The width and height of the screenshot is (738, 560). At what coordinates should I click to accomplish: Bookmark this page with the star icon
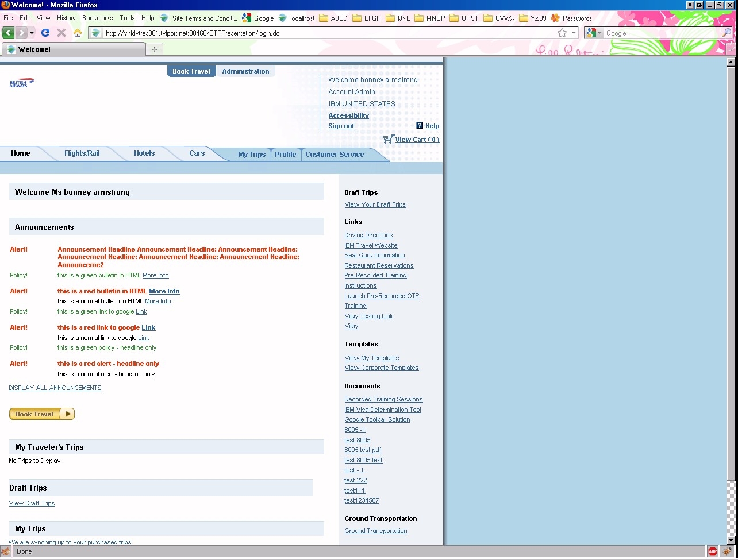[x=562, y=33]
